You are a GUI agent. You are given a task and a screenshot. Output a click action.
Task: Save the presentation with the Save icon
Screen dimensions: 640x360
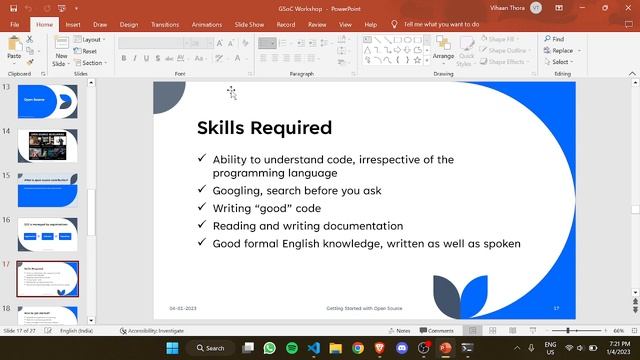(13, 8)
